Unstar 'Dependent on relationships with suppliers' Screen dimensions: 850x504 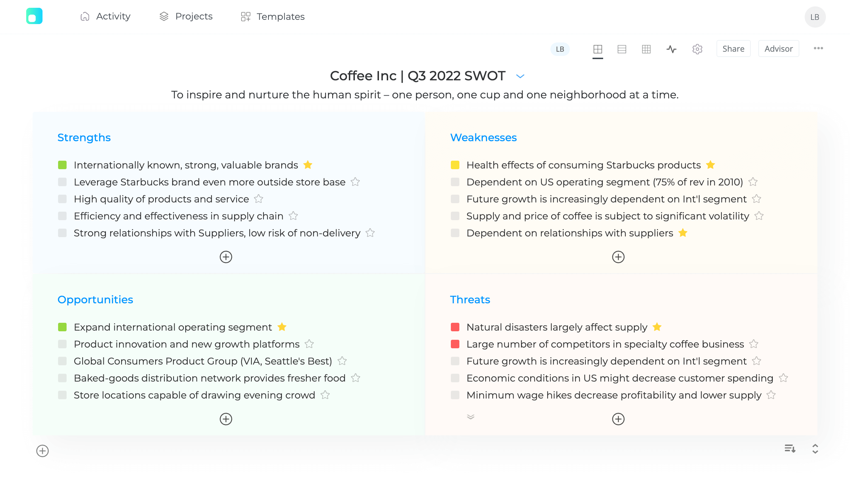pyautogui.click(x=683, y=233)
